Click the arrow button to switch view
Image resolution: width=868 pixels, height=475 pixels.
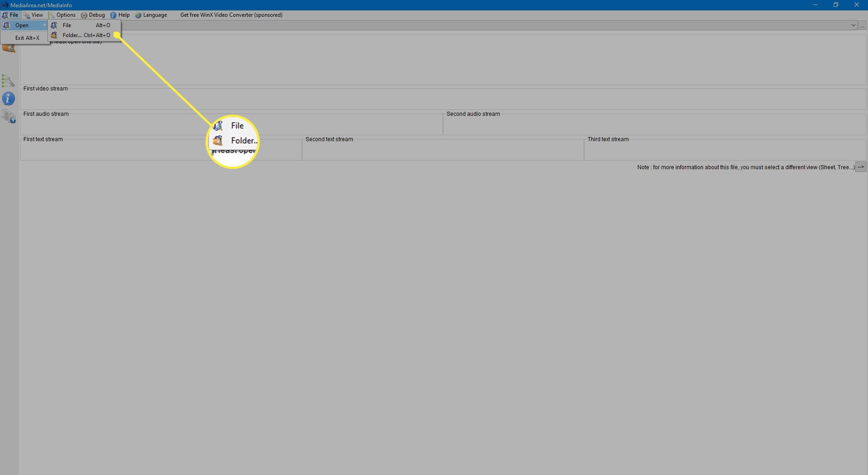click(861, 167)
